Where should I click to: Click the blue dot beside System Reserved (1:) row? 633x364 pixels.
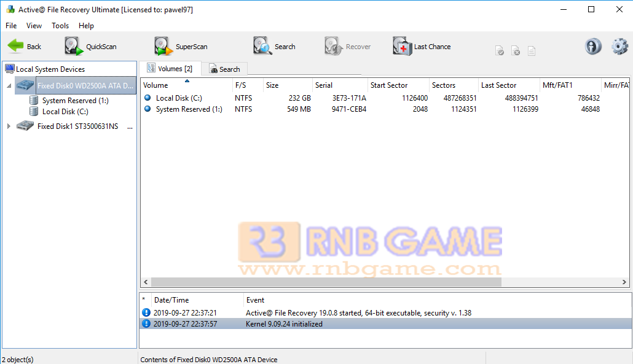point(147,109)
